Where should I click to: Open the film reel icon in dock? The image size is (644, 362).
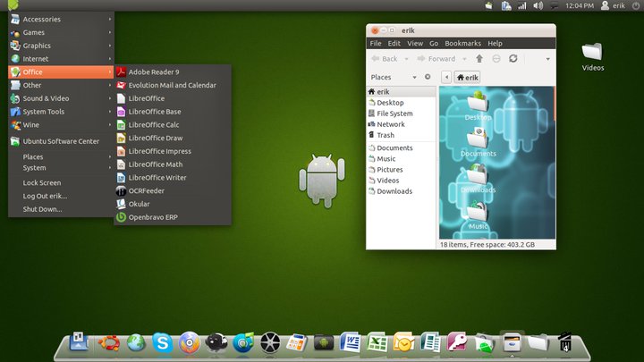(x=270, y=342)
